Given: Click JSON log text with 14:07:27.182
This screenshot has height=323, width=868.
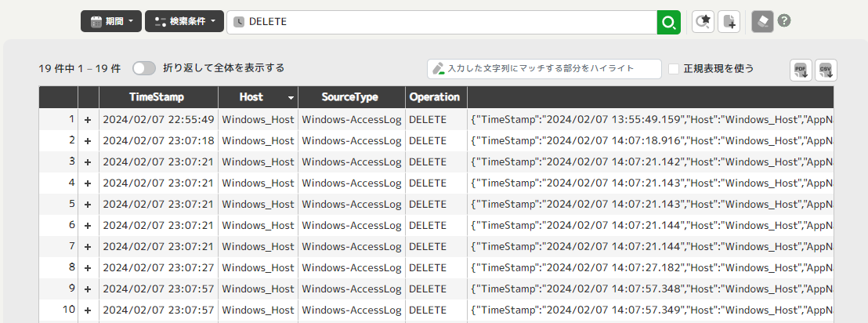Looking at the screenshot, I should [650, 267].
